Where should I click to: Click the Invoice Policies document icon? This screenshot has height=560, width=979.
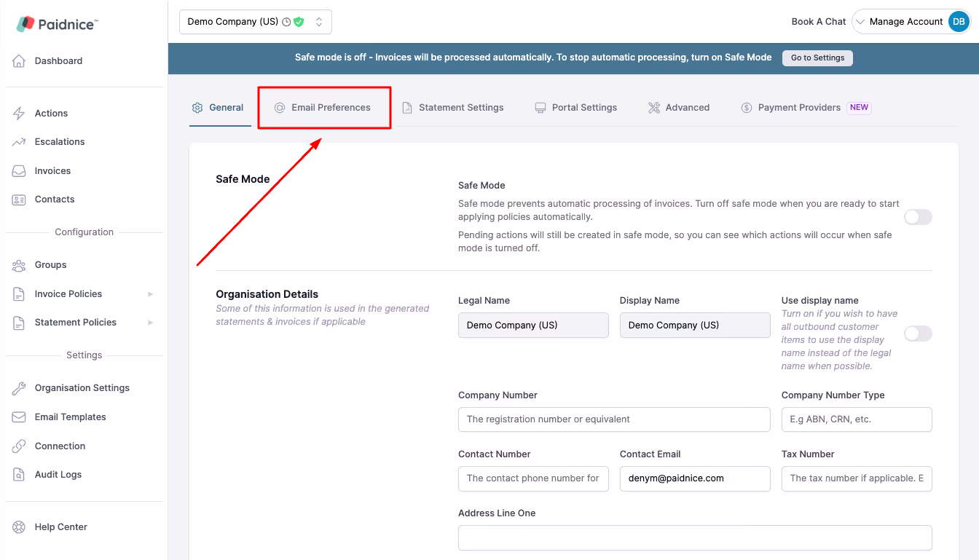tap(20, 294)
